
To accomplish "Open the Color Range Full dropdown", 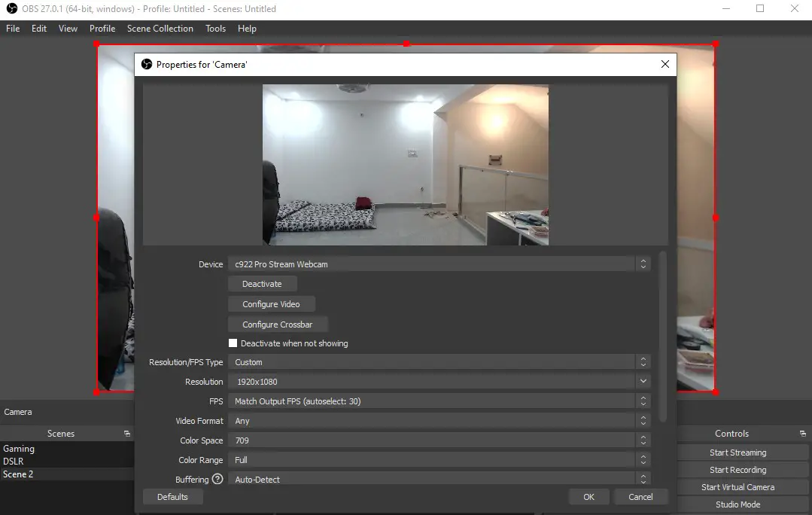I will pyautogui.click(x=439, y=460).
